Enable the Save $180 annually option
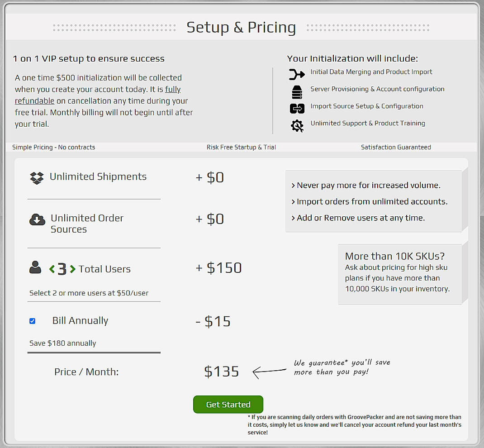The width and height of the screenshot is (484, 448). point(32,320)
